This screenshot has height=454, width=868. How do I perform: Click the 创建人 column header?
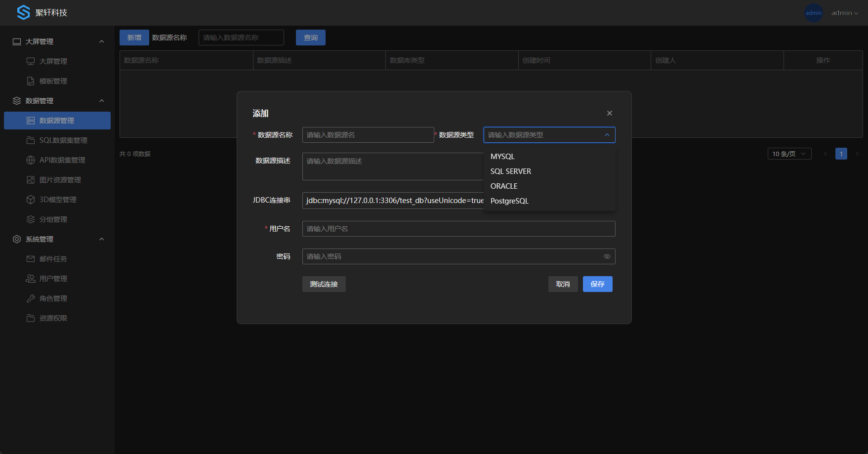click(x=717, y=60)
